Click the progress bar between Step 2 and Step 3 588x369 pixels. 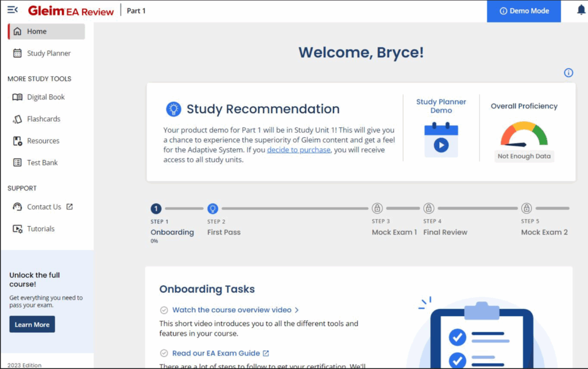[x=295, y=208]
